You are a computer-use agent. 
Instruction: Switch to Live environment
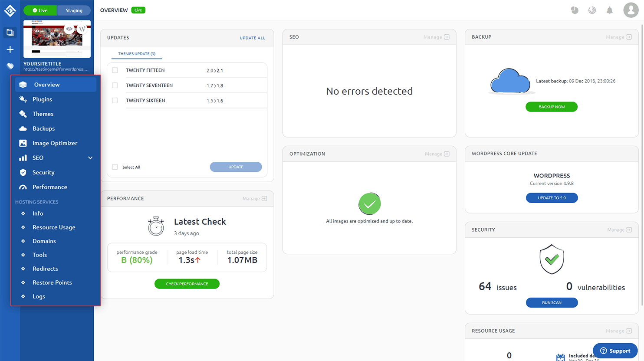point(40,10)
